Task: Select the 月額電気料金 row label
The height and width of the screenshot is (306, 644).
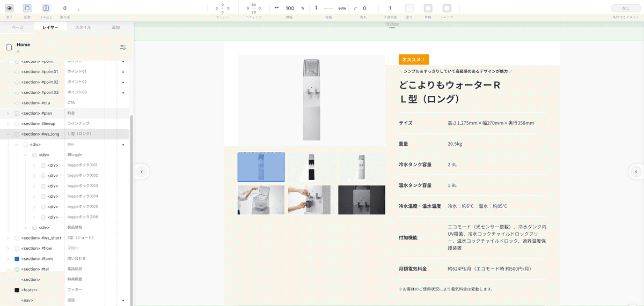Action: click(x=413, y=268)
